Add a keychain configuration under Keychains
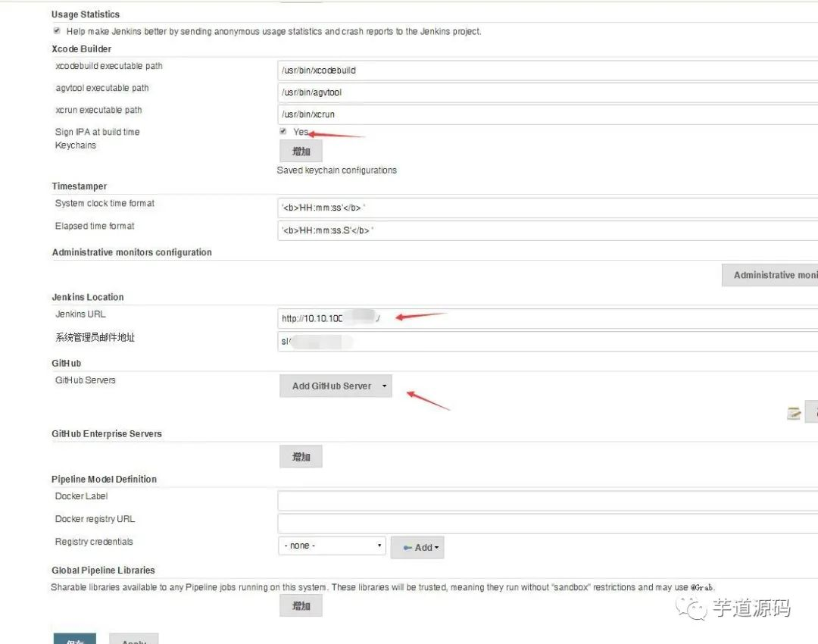 301,152
